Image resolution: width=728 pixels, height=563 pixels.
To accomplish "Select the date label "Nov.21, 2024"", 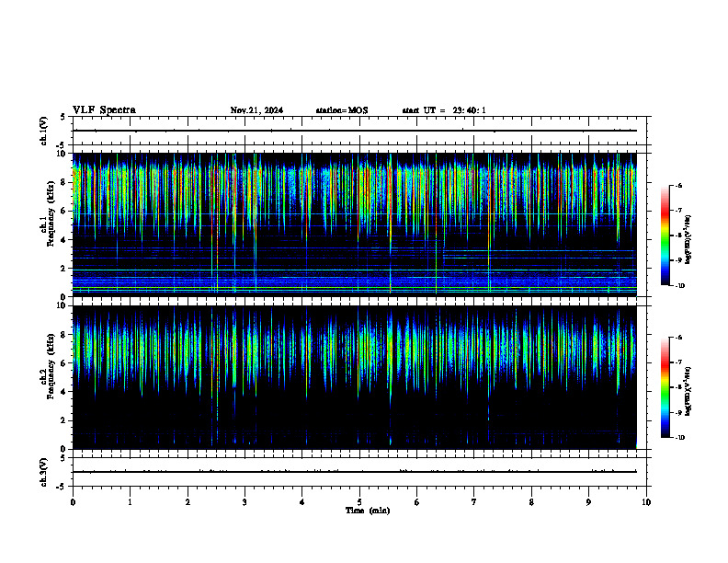I will (256, 110).
